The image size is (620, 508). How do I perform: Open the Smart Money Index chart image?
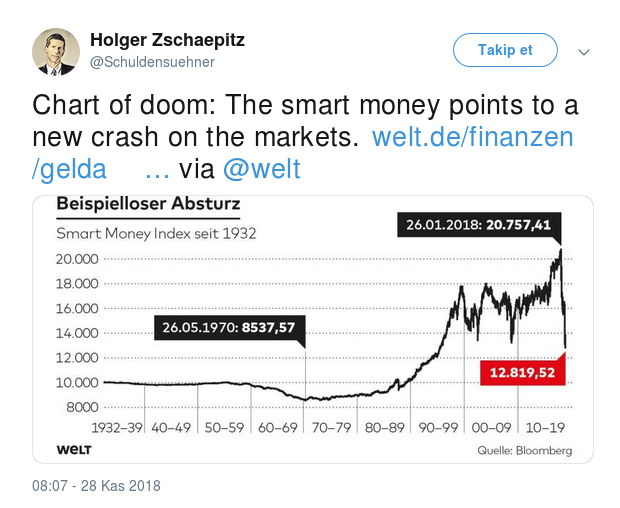click(x=313, y=329)
